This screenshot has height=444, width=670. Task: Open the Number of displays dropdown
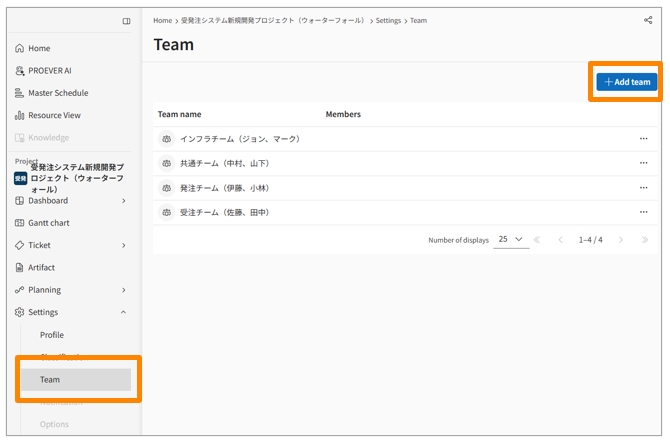pyautogui.click(x=512, y=240)
